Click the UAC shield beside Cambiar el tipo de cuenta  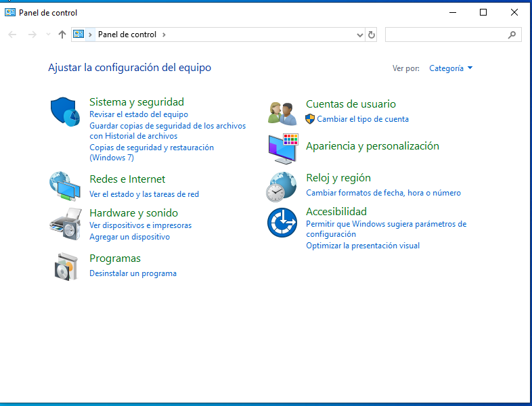[310, 119]
